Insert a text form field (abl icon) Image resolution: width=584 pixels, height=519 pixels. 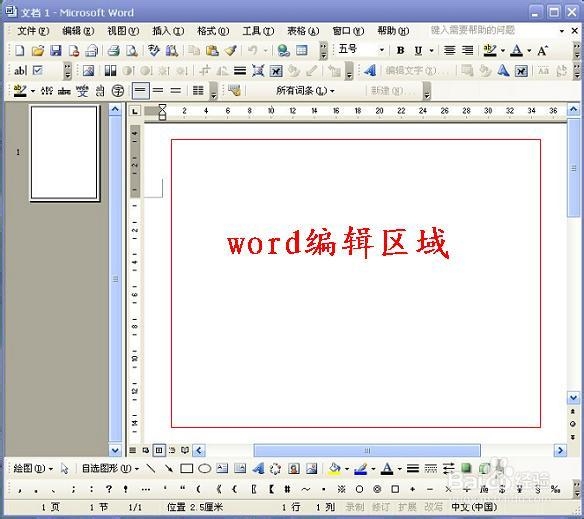pyautogui.click(x=20, y=70)
